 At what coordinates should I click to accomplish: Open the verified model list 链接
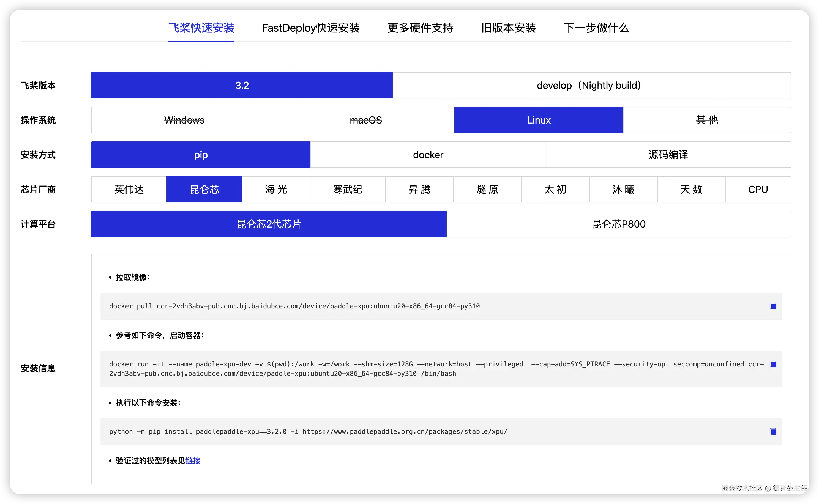click(193, 460)
